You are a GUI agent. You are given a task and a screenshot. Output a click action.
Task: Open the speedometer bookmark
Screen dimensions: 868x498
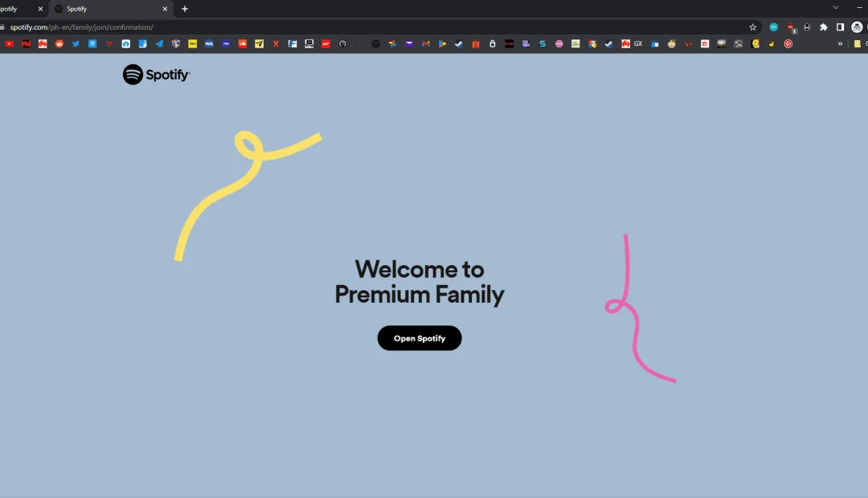pyautogui.click(x=342, y=43)
